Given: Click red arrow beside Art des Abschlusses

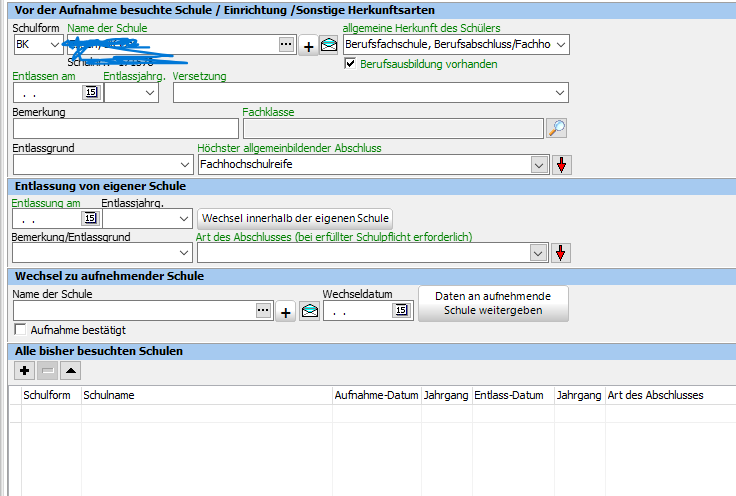Looking at the screenshot, I should [560, 253].
